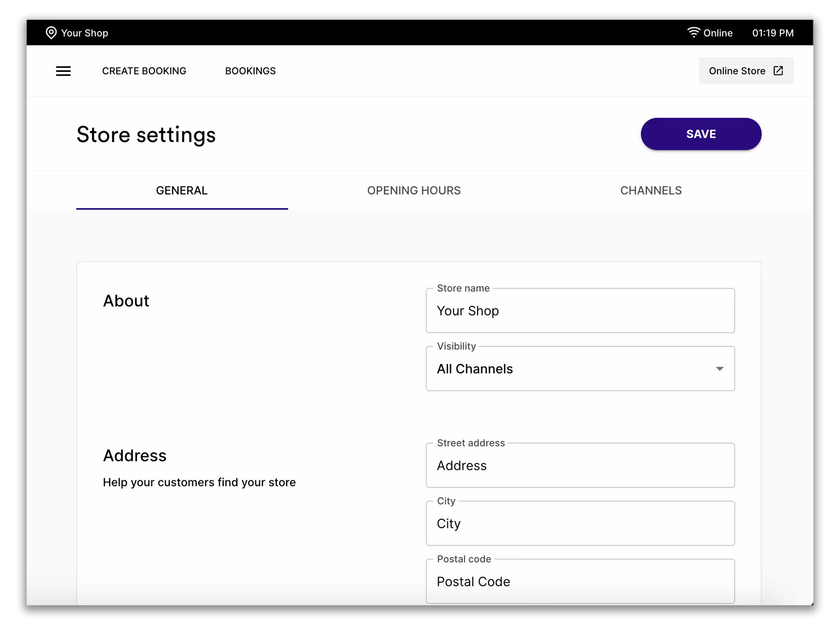The width and height of the screenshot is (840, 625).
Task: Open the hamburger navigation menu
Action: [63, 71]
